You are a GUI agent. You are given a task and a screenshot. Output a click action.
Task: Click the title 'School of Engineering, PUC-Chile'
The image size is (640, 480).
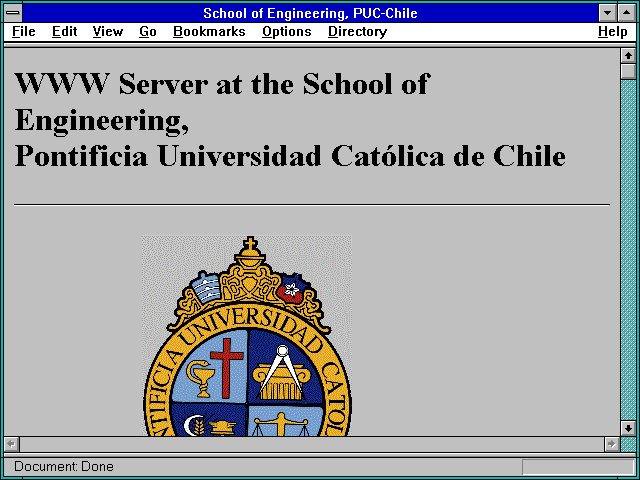310,13
